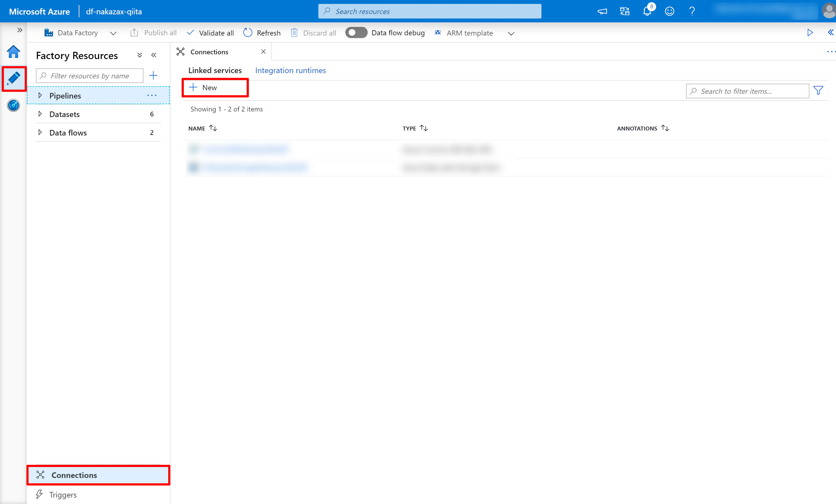Click the smiley feedback icon
836x504 pixels.
coord(670,11)
